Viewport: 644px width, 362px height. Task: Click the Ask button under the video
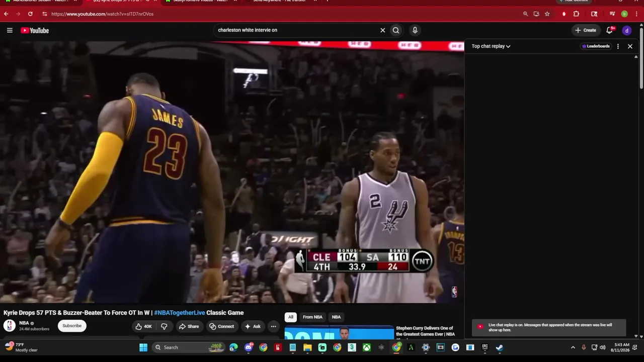253,326
